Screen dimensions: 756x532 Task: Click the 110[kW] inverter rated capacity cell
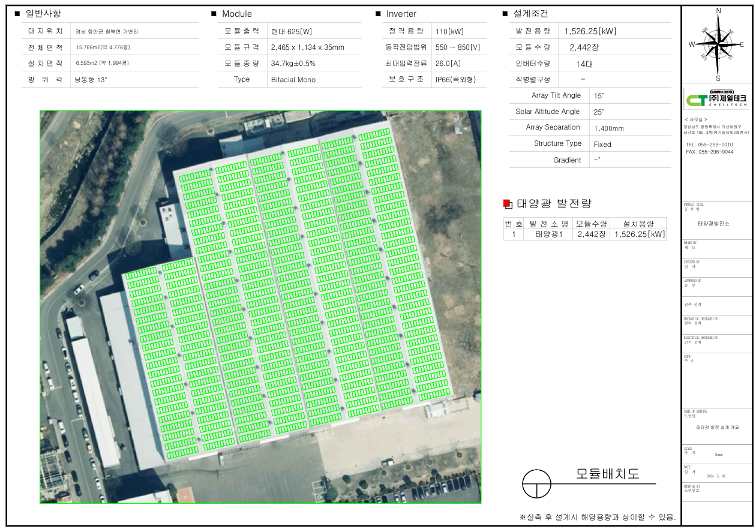(449, 32)
